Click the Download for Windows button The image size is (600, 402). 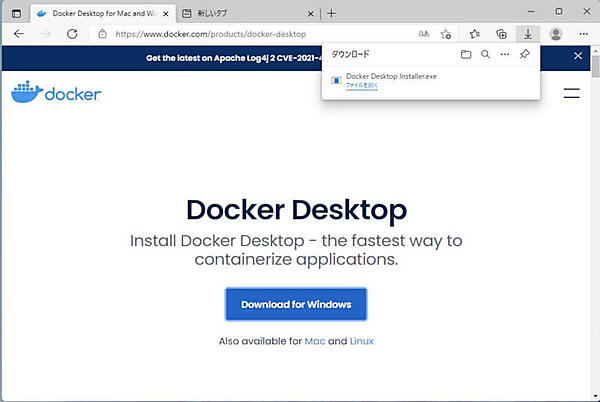[x=296, y=304]
